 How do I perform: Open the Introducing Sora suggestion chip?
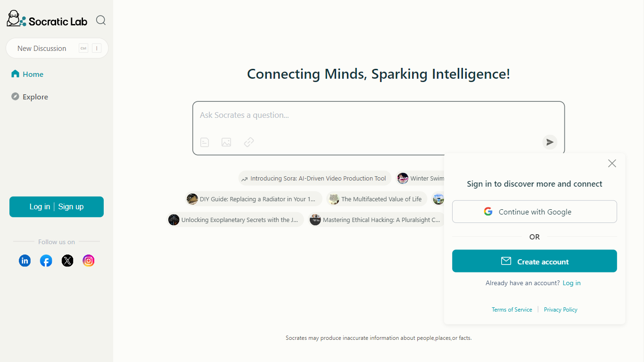coord(314,178)
